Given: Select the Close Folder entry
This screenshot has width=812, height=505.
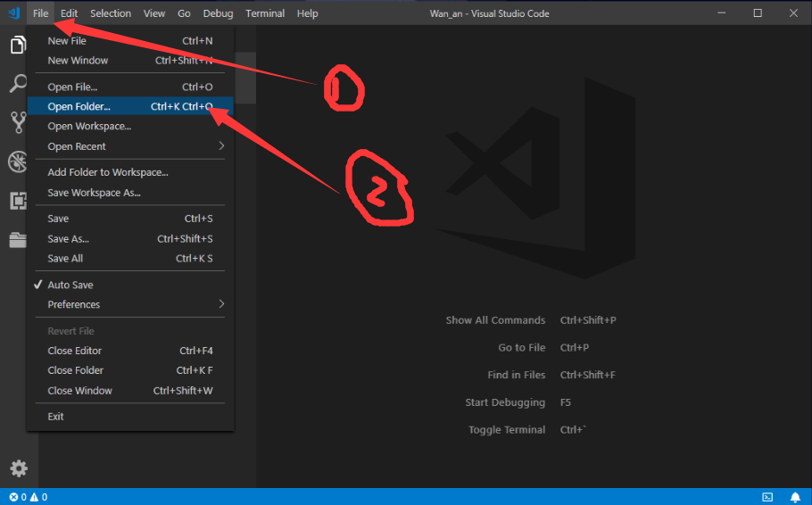Looking at the screenshot, I should (x=130, y=370).
